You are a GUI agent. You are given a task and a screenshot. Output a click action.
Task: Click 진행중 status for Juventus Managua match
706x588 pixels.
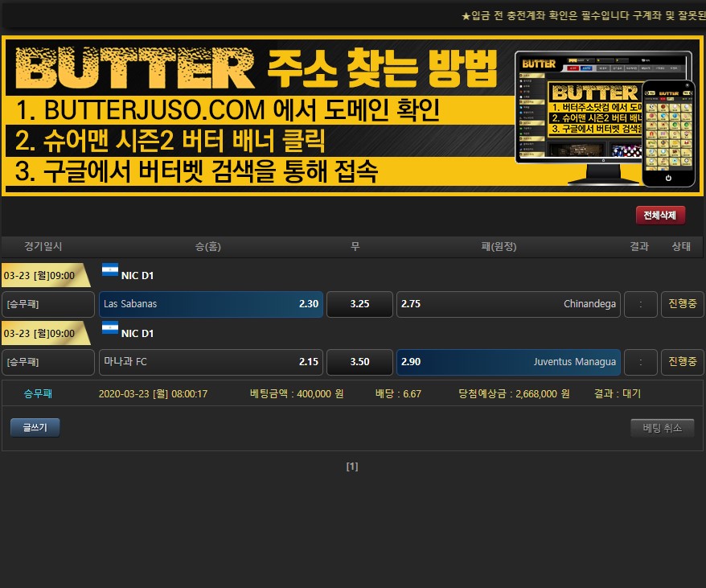[x=682, y=362]
